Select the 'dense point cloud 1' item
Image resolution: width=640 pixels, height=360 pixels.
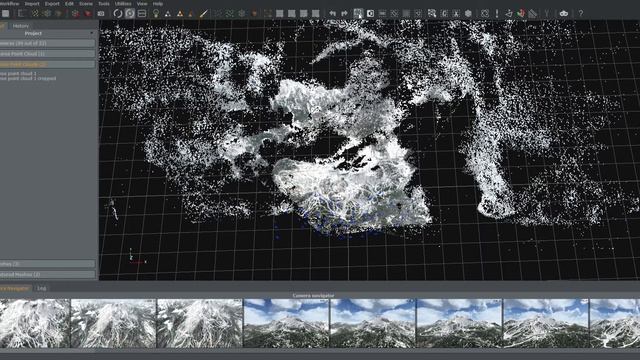click(18, 74)
